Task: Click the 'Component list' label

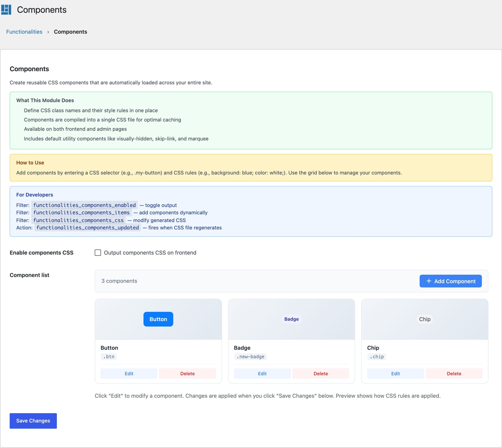Action: coord(29,275)
